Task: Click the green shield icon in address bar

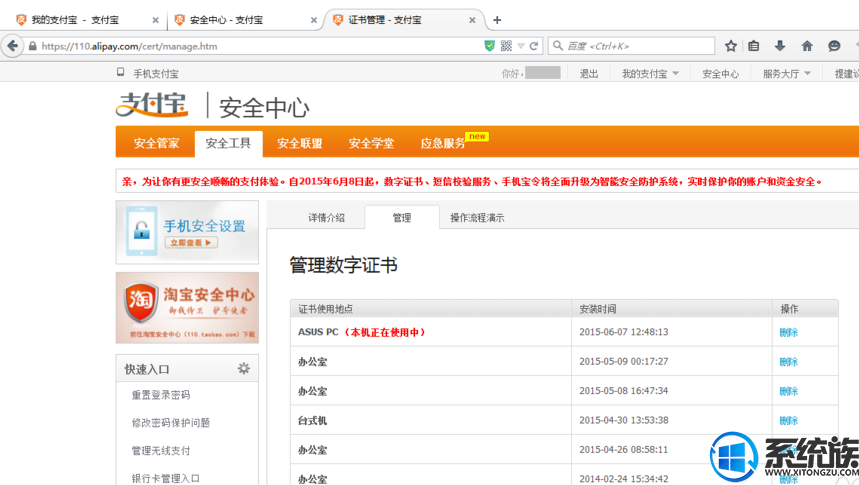Action: point(490,46)
